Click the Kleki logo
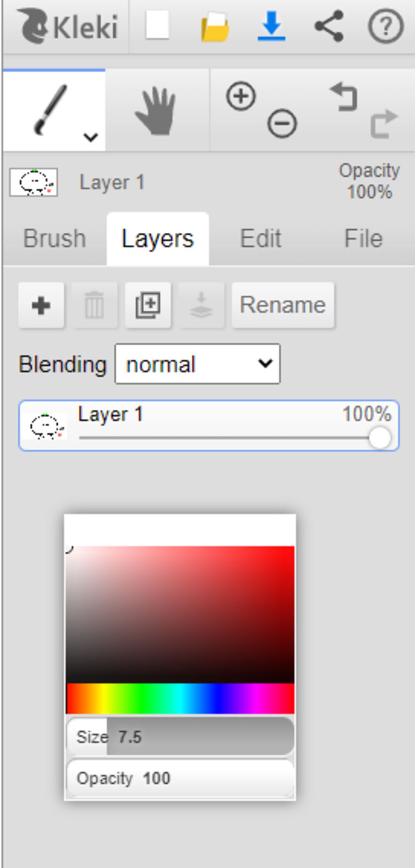 (67, 27)
